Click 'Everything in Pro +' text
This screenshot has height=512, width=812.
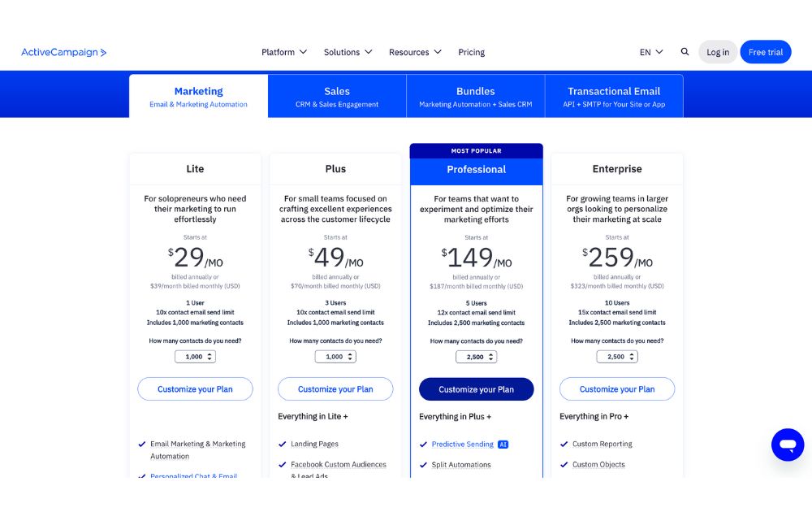[x=594, y=417]
